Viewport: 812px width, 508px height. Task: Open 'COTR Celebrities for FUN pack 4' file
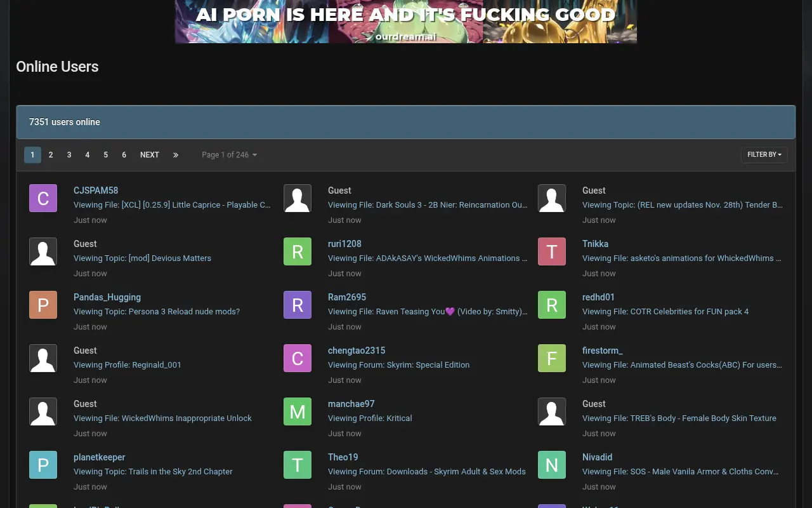[x=665, y=312]
